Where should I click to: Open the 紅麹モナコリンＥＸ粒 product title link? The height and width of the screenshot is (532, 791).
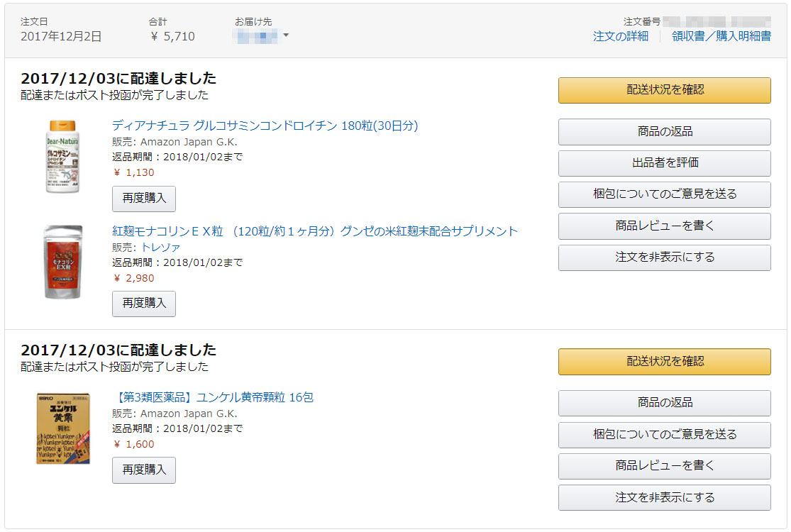315,231
